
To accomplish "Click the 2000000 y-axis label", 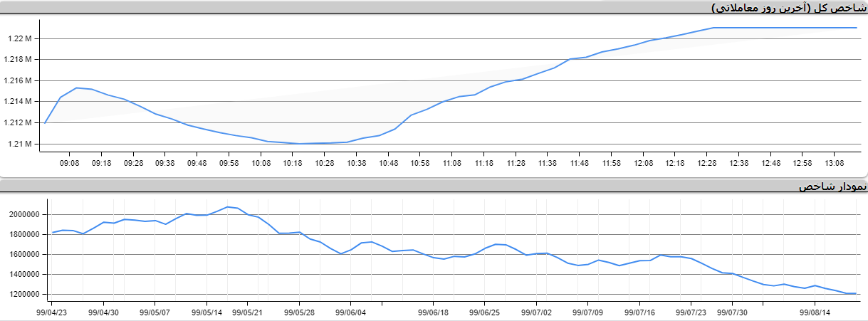I will pyautogui.click(x=24, y=214).
